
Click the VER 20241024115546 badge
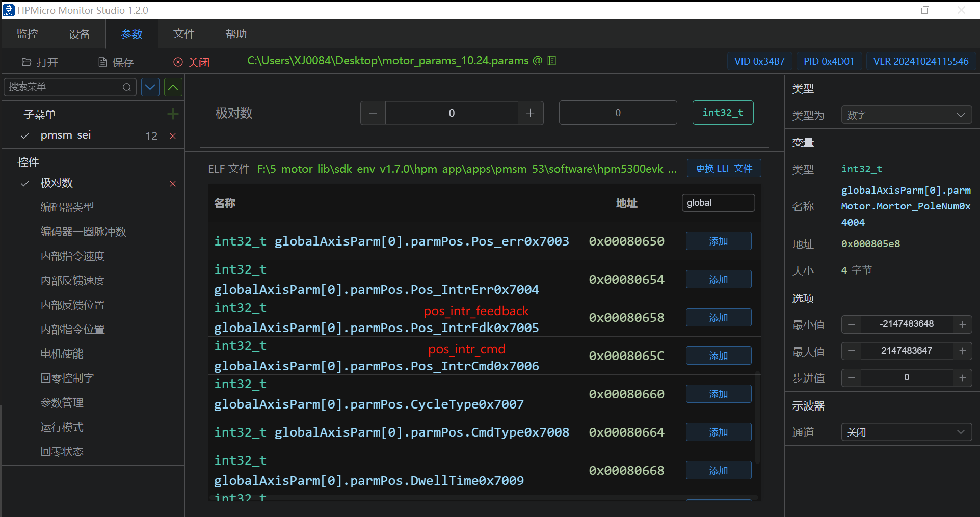[x=921, y=62]
